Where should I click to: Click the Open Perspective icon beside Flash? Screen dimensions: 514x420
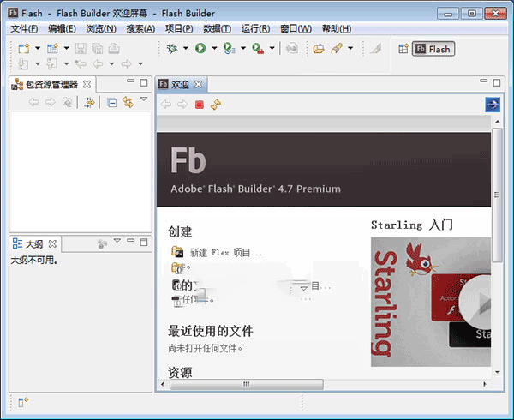coord(403,49)
